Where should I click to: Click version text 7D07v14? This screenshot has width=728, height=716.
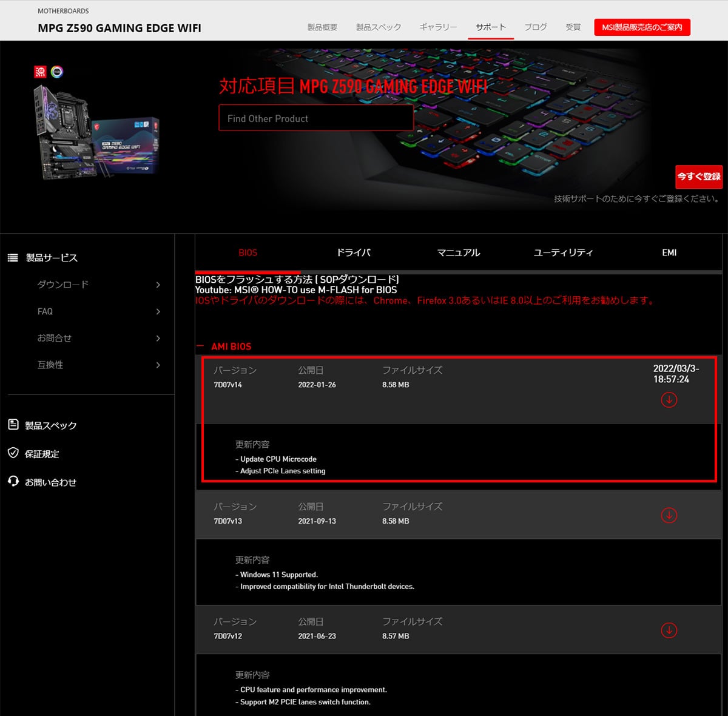[x=227, y=385]
